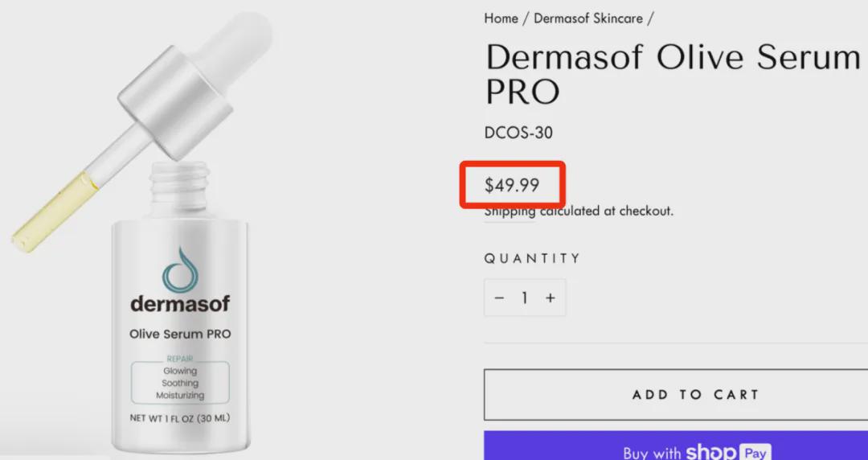Click the Shop Pay logo
This screenshot has width=868, height=460.
[x=728, y=452]
